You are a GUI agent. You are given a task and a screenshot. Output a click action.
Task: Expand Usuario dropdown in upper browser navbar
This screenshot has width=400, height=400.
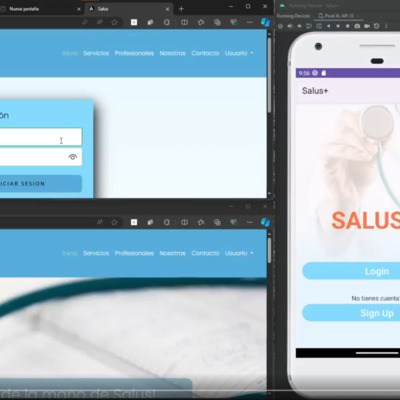239,53
